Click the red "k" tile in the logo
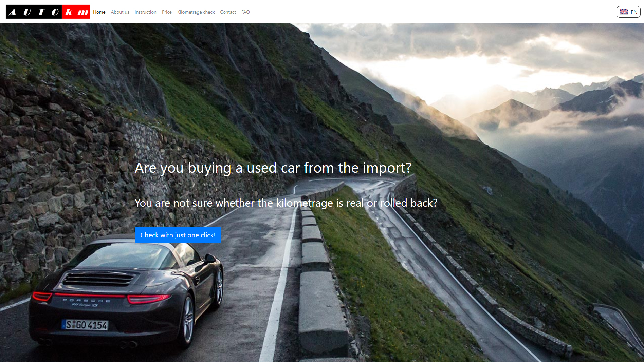The height and width of the screenshot is (362, 644). 69,12
